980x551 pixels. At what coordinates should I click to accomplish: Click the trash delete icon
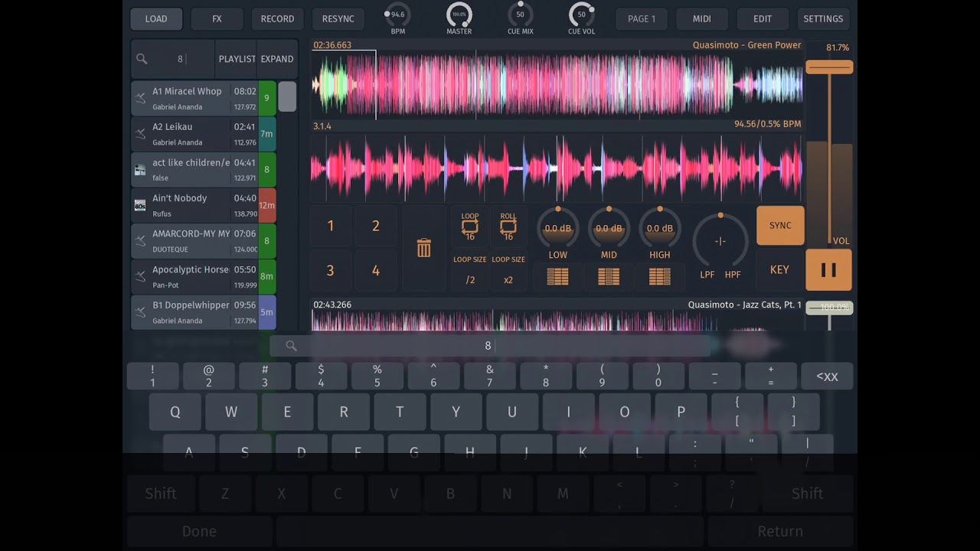click(x=423, y=248)
